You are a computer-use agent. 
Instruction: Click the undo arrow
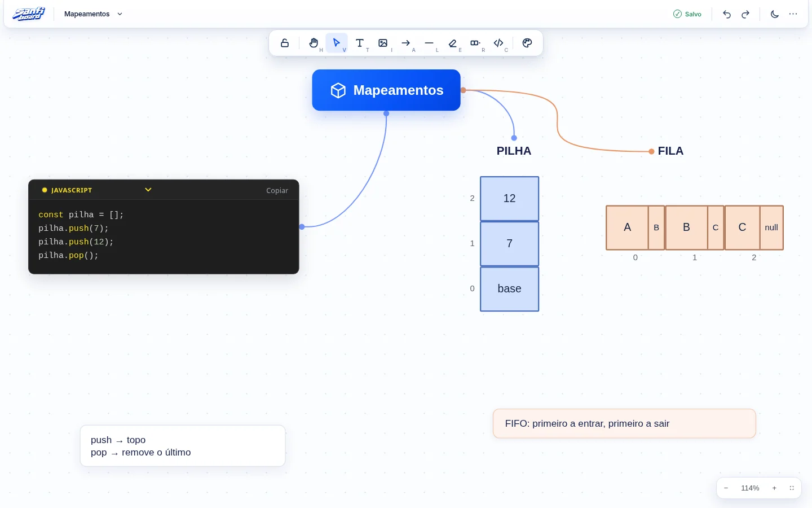tap(727, 14)
